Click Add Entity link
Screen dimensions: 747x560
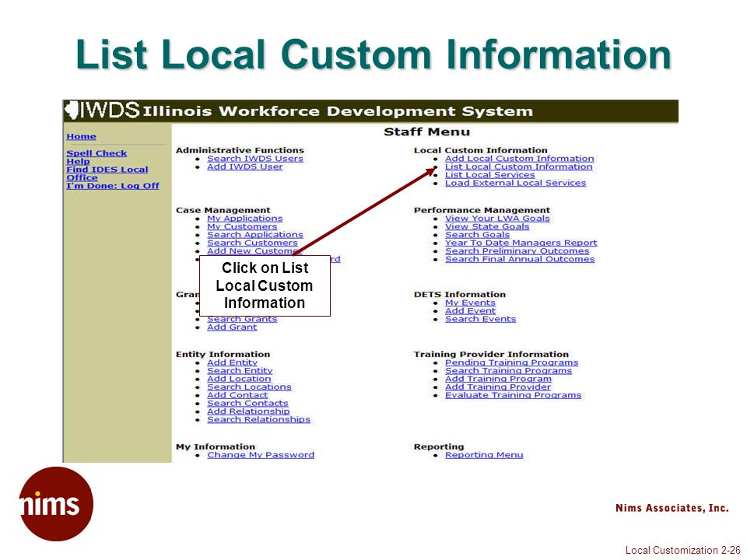click(232, 363)
